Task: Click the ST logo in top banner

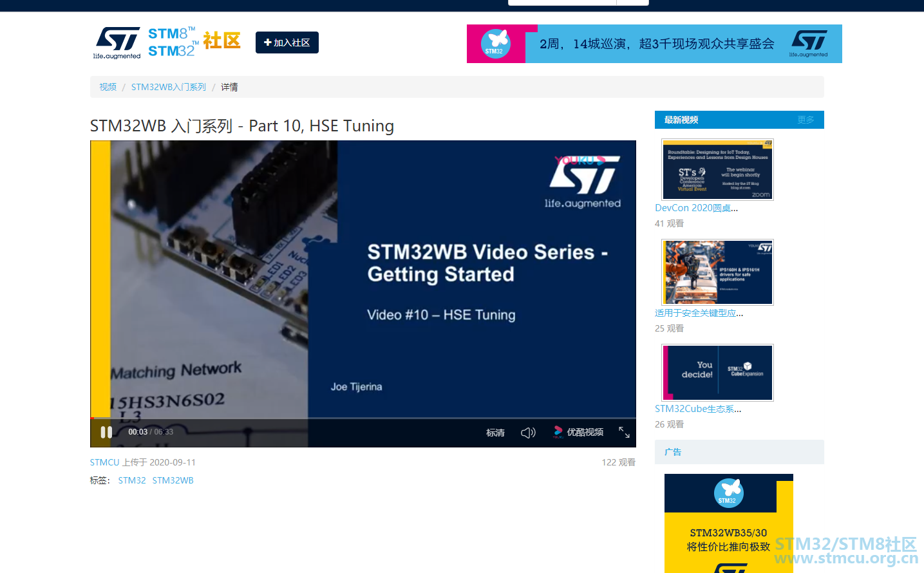Action: pos(809,42)
